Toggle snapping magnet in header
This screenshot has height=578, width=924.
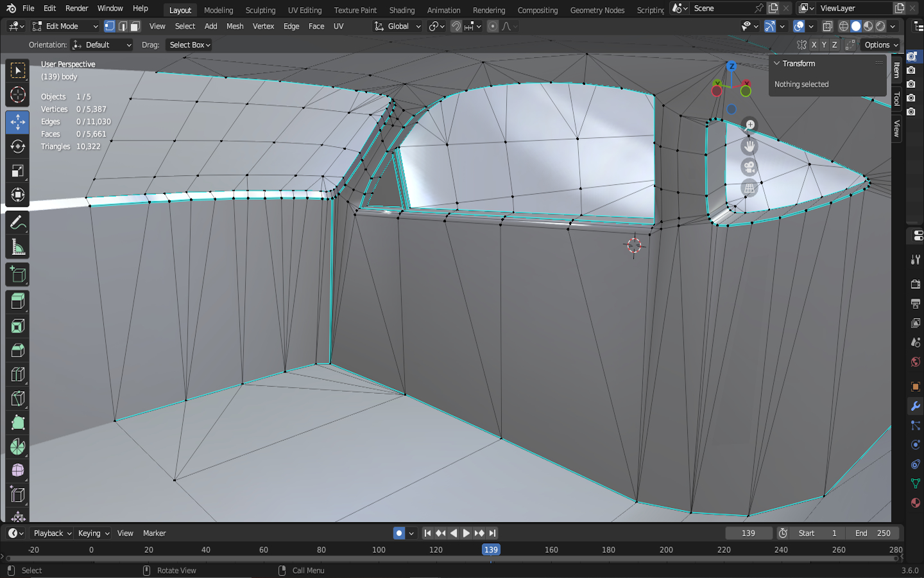point(456,26)
